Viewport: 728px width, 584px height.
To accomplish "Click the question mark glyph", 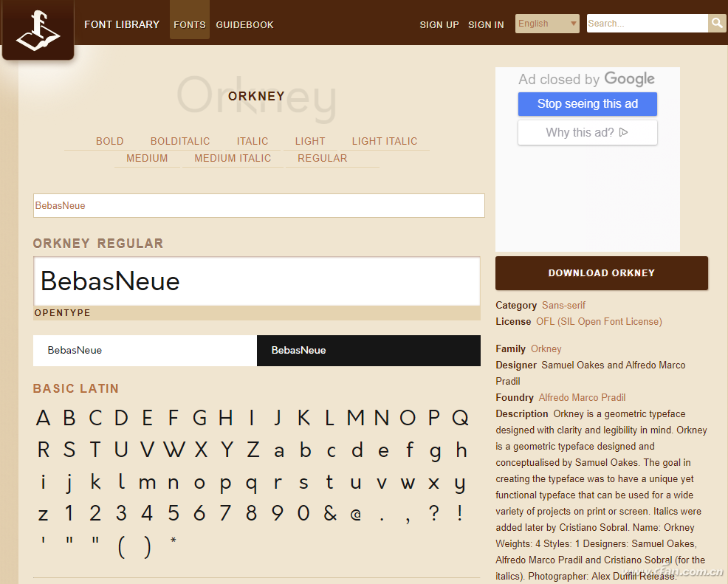I will (x=434, y=513).
